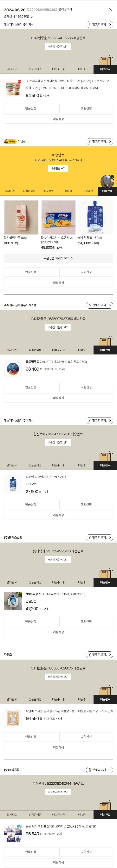117x868 pixels.
Task: Expand 주문상품 자세히 보기
Action: [58, 258]
